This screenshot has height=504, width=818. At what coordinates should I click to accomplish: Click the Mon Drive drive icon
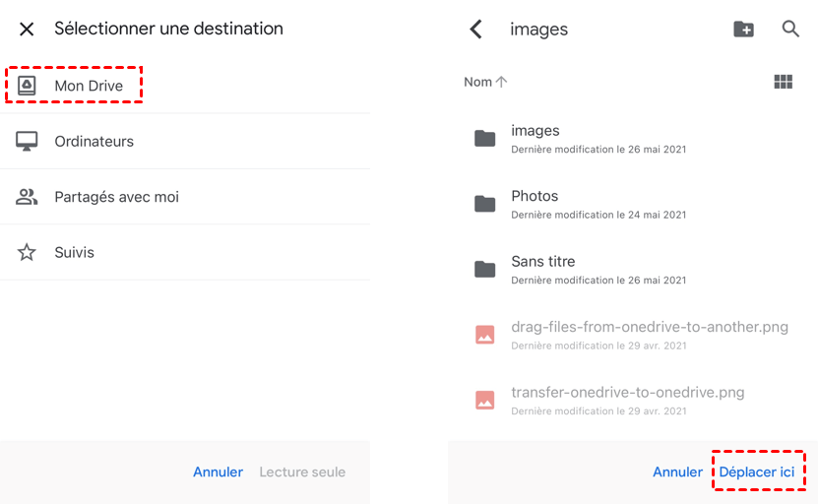(x=27, y=86)
